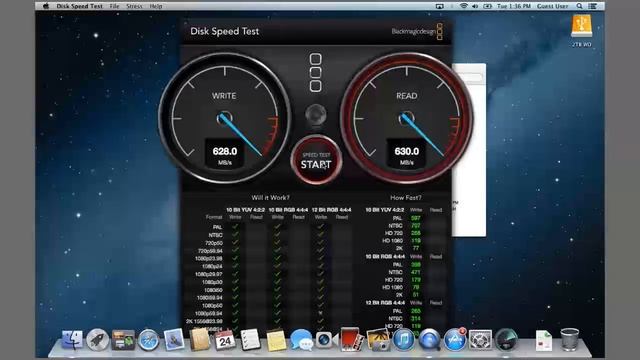Click the "Disk Speed Test" window title
The width and height of the screenshot is (640, 360).
224,31
